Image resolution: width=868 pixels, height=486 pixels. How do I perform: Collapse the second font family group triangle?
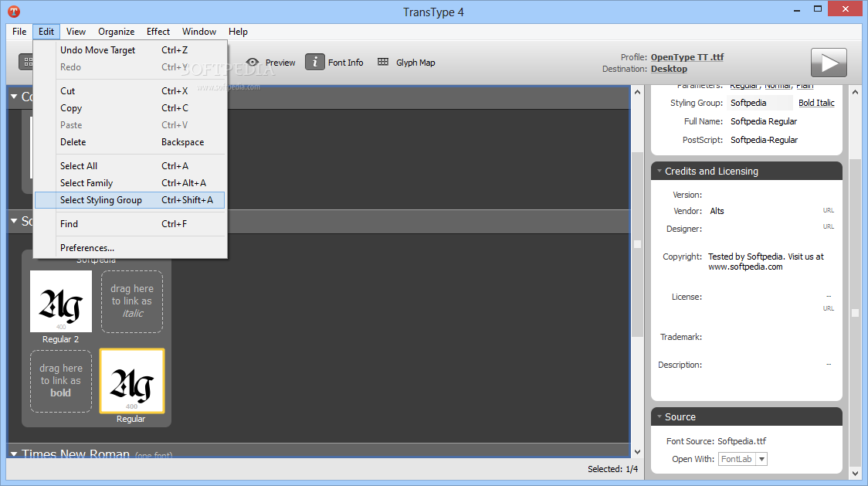[x=14, y=221]
